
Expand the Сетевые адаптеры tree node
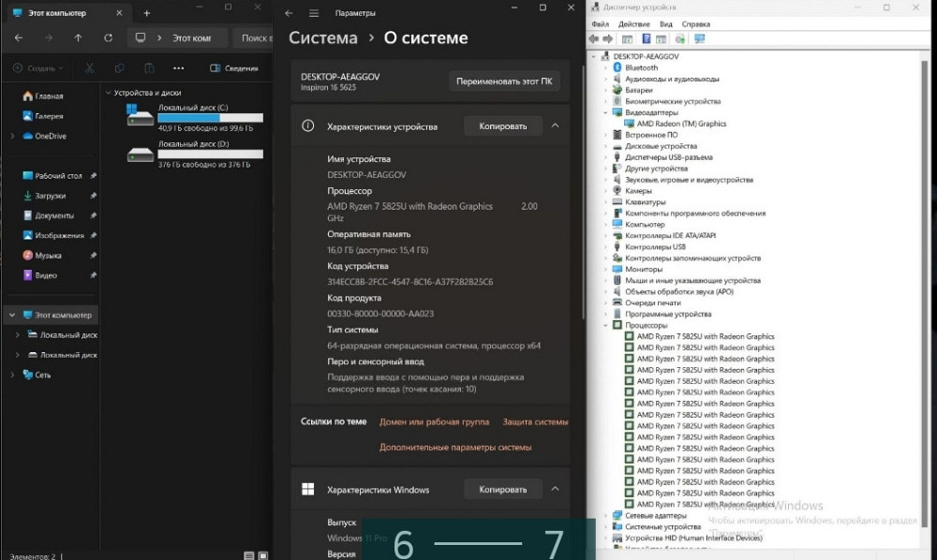coord(604,514)
